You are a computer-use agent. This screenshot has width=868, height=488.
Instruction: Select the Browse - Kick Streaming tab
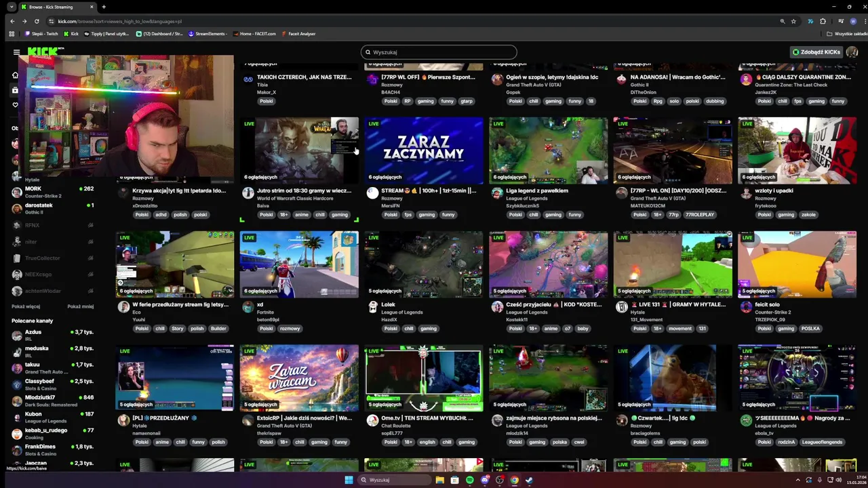point(58,7)
